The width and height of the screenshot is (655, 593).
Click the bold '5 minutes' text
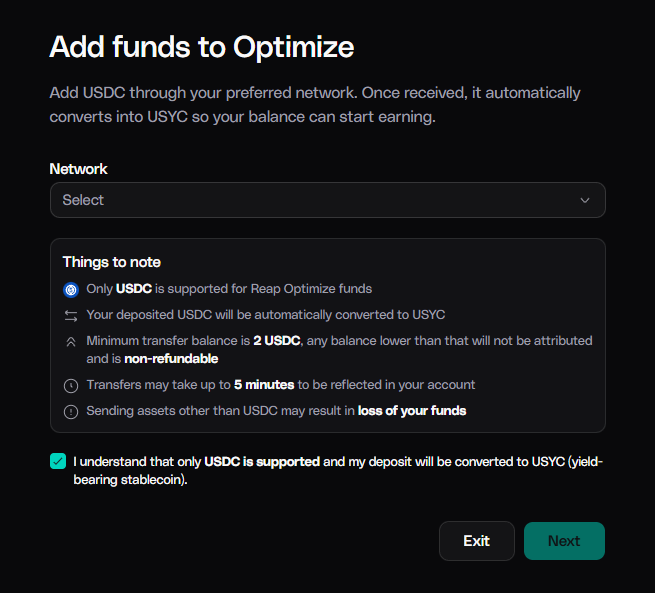click(264, 385)
